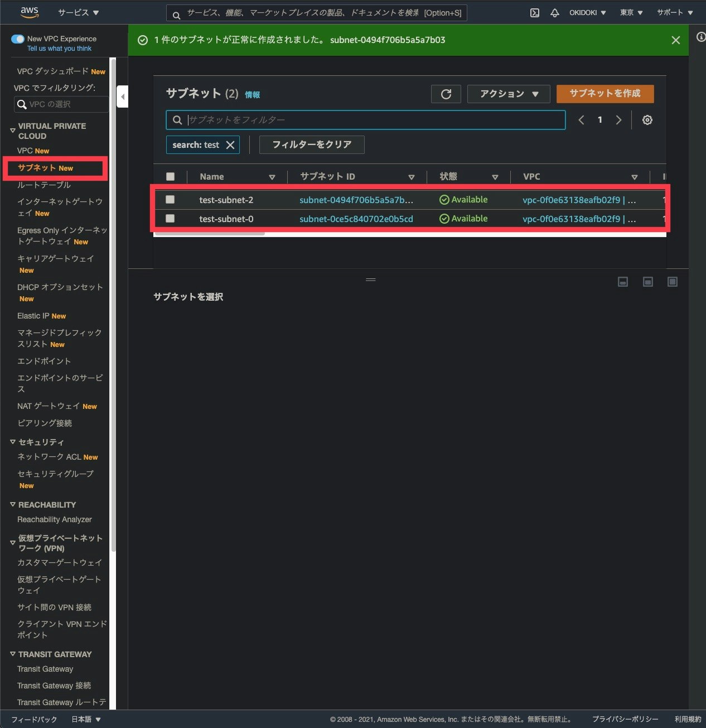The width and height of the screenshot is (706, 728).
Task: Click the sidebar vertical scrollbar
Action: [113, 304]
